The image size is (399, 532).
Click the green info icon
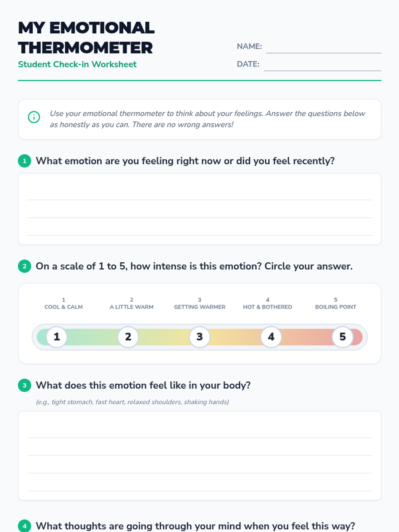(x=34, y=117)
